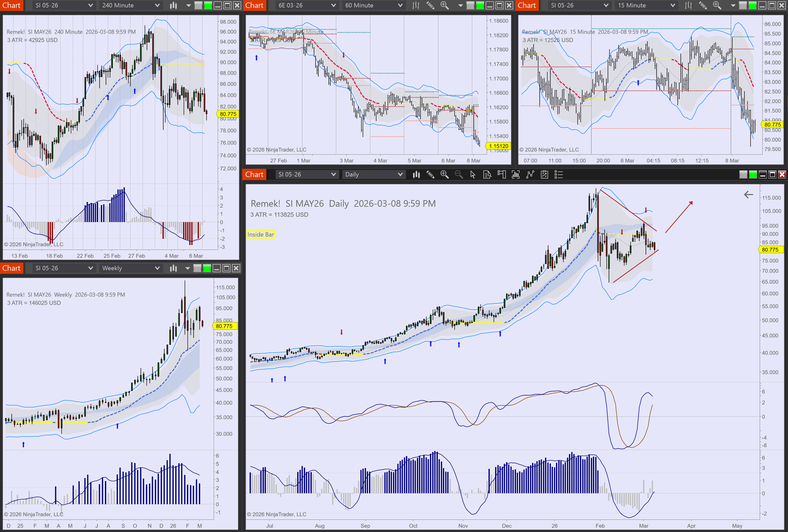Click the Inside Bar label on Daily chart
788x532 pixels.
pyautogui.click(x=260, y=234)
